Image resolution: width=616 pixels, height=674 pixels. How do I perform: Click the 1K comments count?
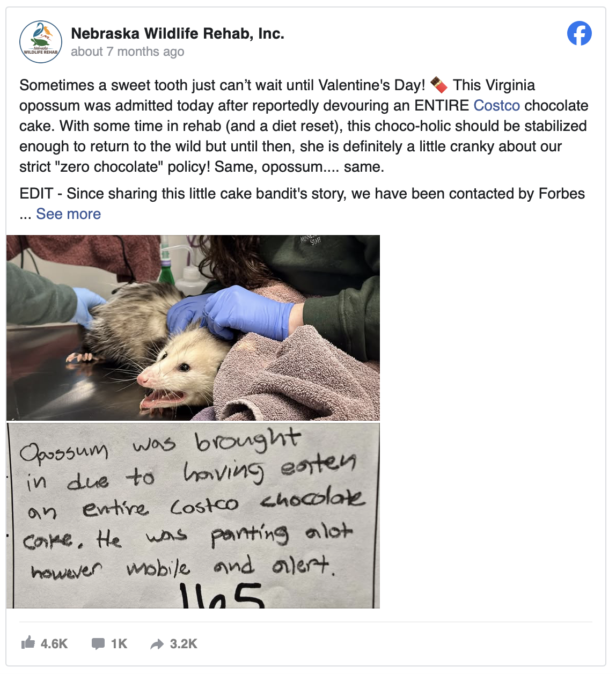(119, 644)
